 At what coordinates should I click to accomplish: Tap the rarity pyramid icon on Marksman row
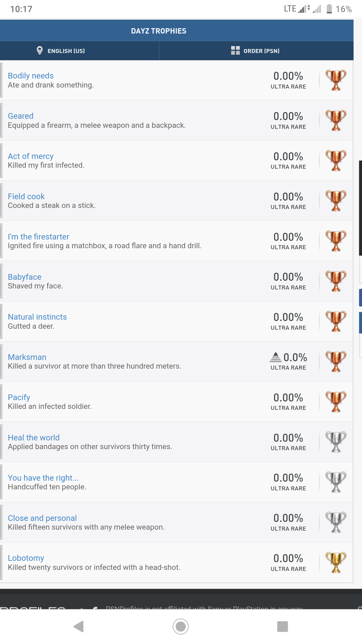(x=276, y=357)
